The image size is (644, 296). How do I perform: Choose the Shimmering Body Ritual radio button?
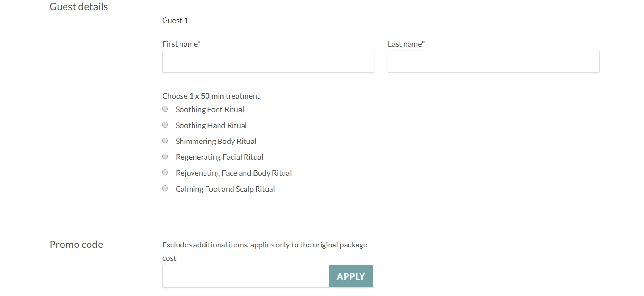165,141
